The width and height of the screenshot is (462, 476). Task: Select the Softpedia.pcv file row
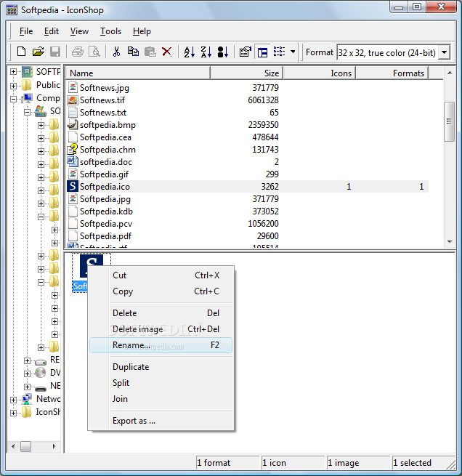[x=247, y=224]
